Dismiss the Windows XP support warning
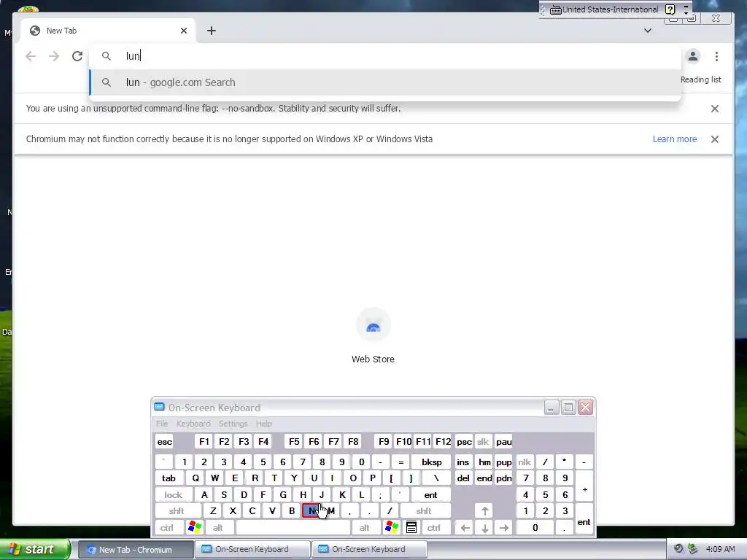The height and width of the screenshot is (560, 747). coord(715,139)
